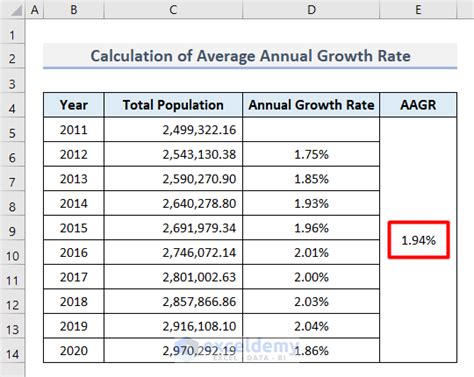
Task: Select the year cell 2017
Action: coord(74,277)
